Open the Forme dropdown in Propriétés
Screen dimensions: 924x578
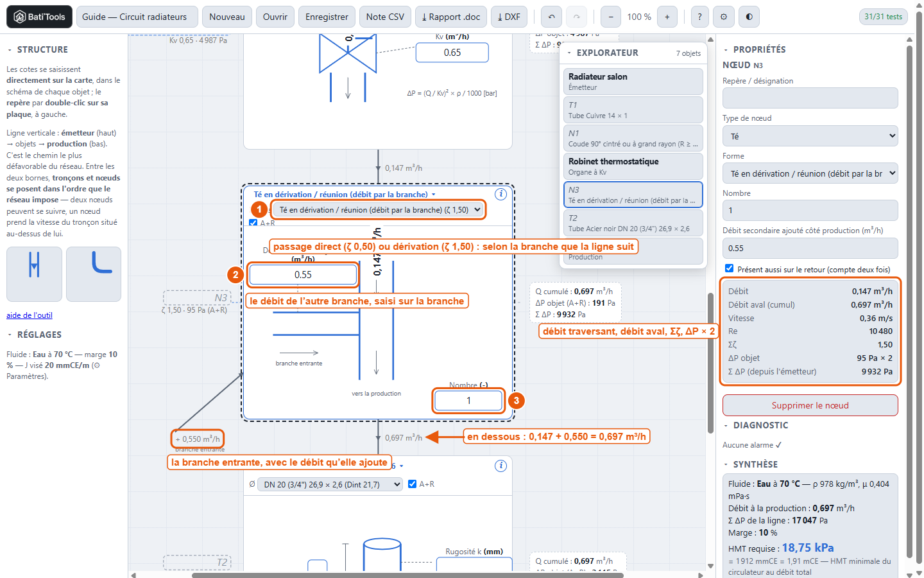click(x=810, y=173)
